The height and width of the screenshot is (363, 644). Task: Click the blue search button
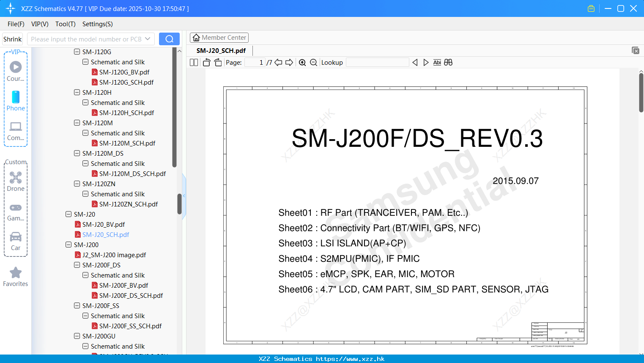[x=169, y=39]
